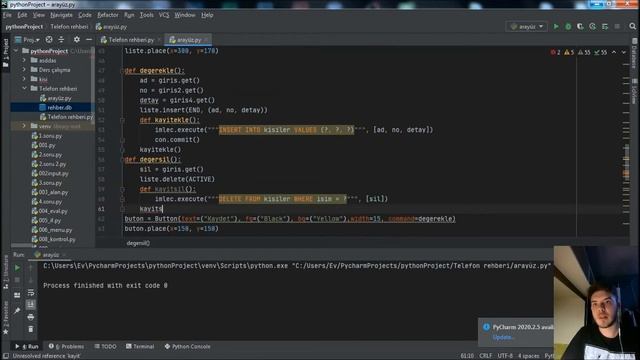Click the degersil() breadcrumb below the editor
The image size is (640, 360).
138,243
